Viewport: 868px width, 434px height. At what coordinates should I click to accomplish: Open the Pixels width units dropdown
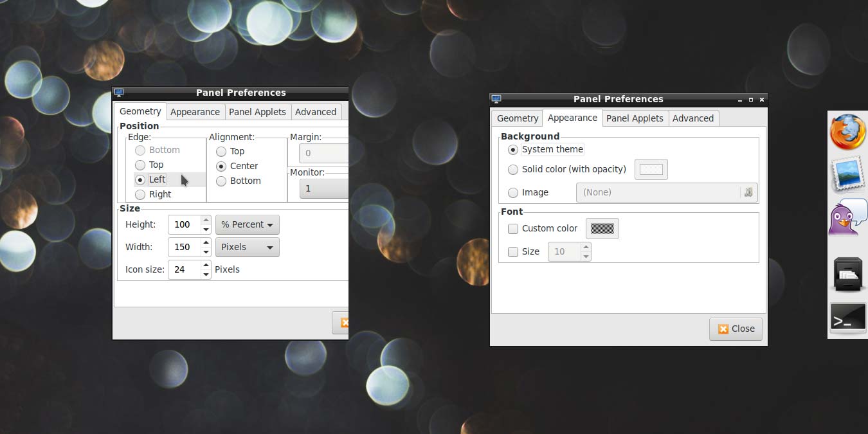point(247,247)
